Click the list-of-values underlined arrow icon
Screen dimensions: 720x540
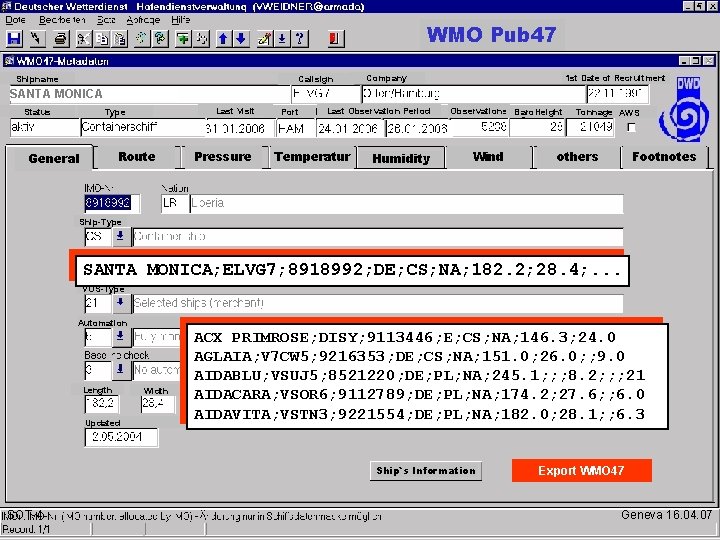(x=282, y=39)
